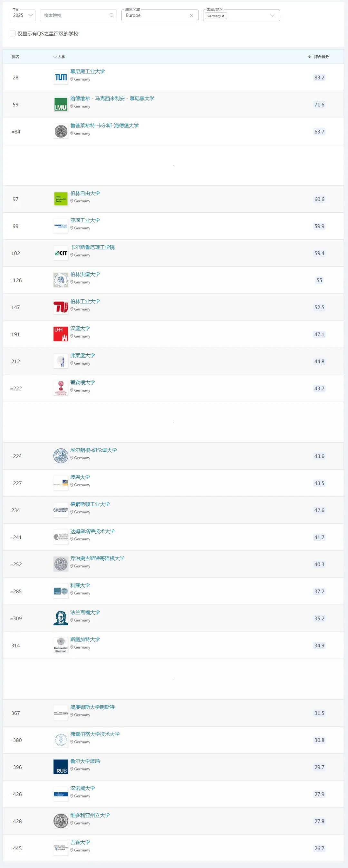Click the 搜索院校 search input field
The width and height of the screenshot is (348, 868).
point(76,15)
